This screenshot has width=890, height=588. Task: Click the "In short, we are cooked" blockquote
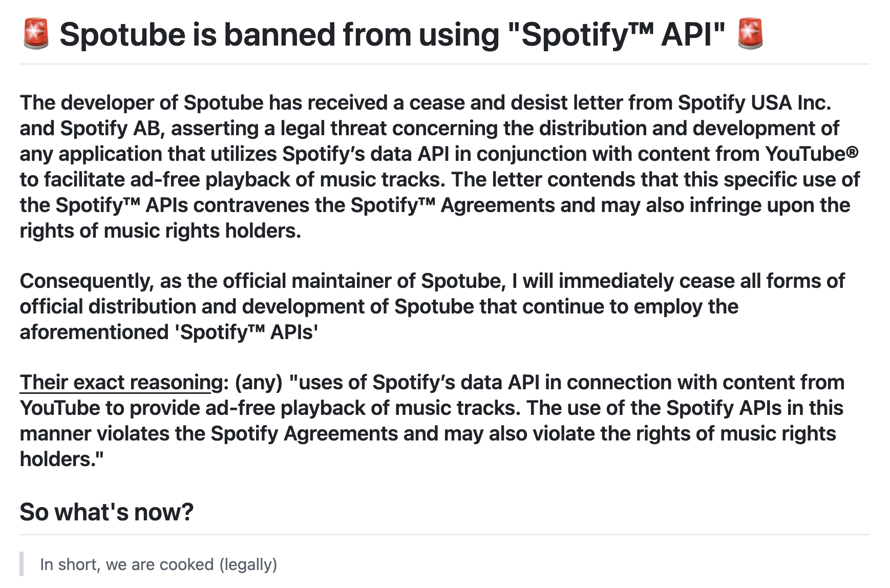158,564
